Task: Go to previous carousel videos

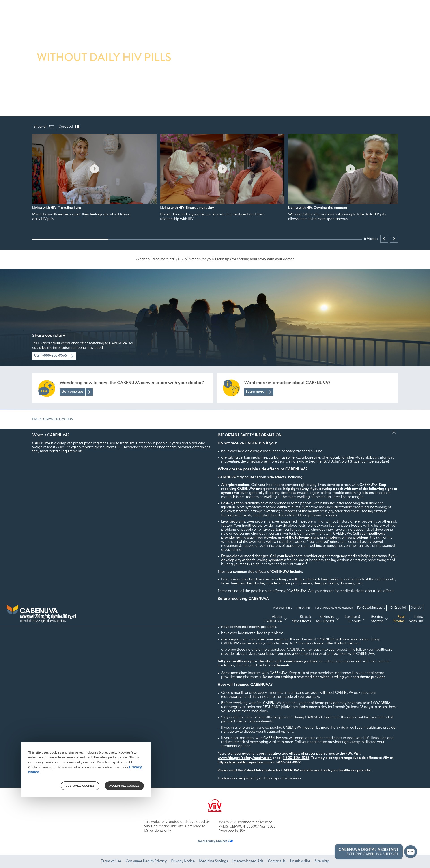Action: coord(384,239)
